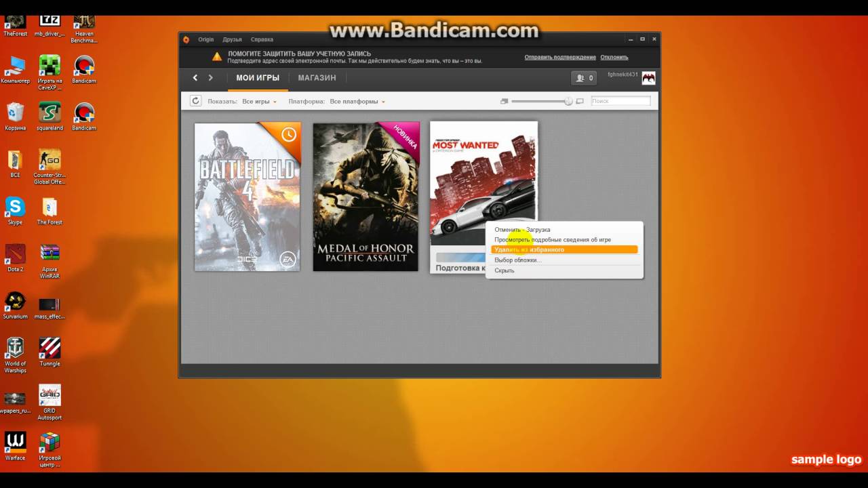Open Heaven Benchmark desktop shortcut
The width and height of the screenshot is (868, 488).
84,29
